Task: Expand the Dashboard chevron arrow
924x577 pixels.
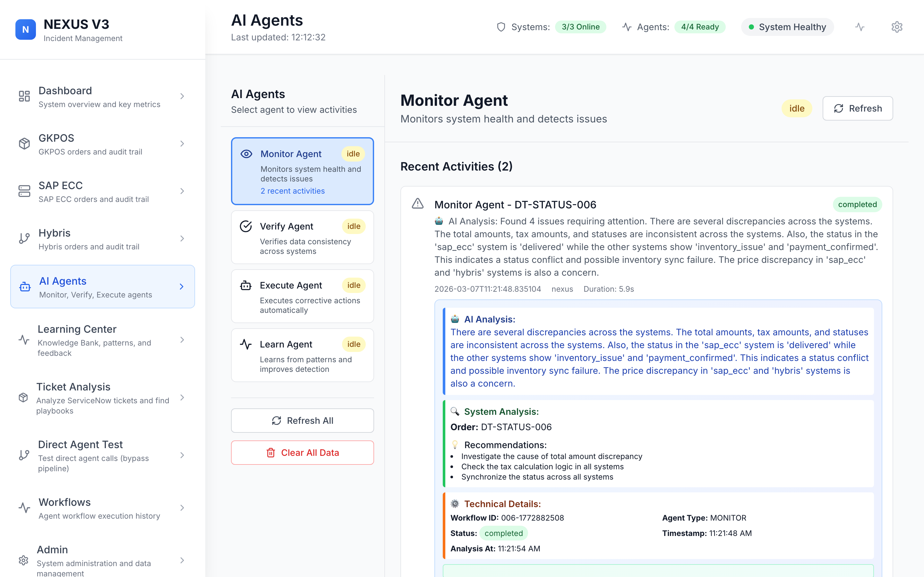Action: point(182,96)
